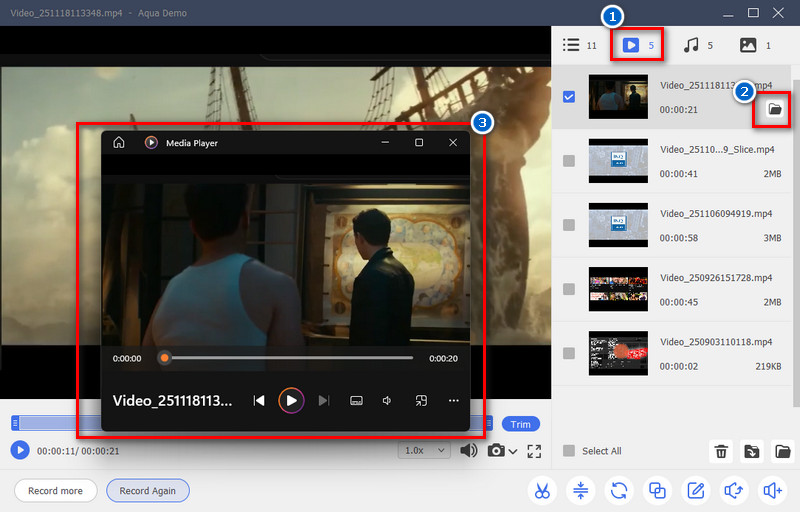Select Video_251106094919.mp4 thumbnail
The height and width of the screenshot is (512, 800).
pyautogui.click(x=618, y=225)
